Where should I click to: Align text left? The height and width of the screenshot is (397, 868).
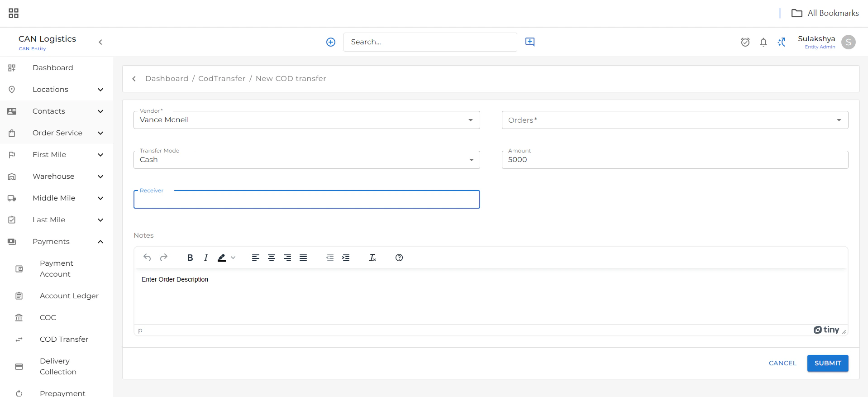click(256, 258)
